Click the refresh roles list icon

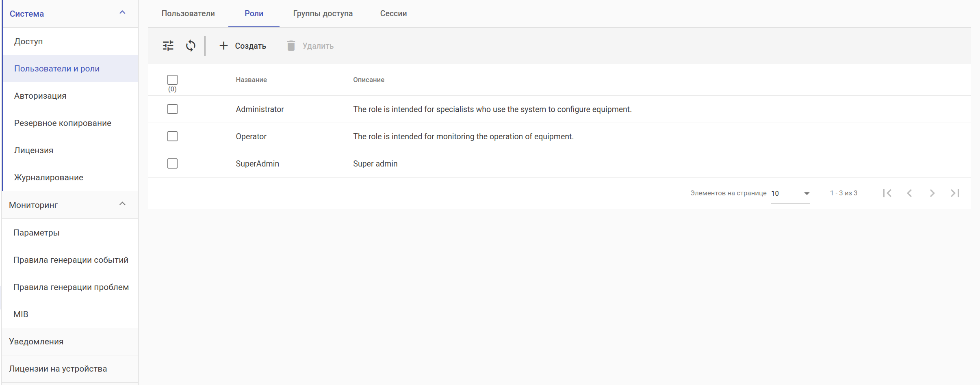(x=191, y=45)
